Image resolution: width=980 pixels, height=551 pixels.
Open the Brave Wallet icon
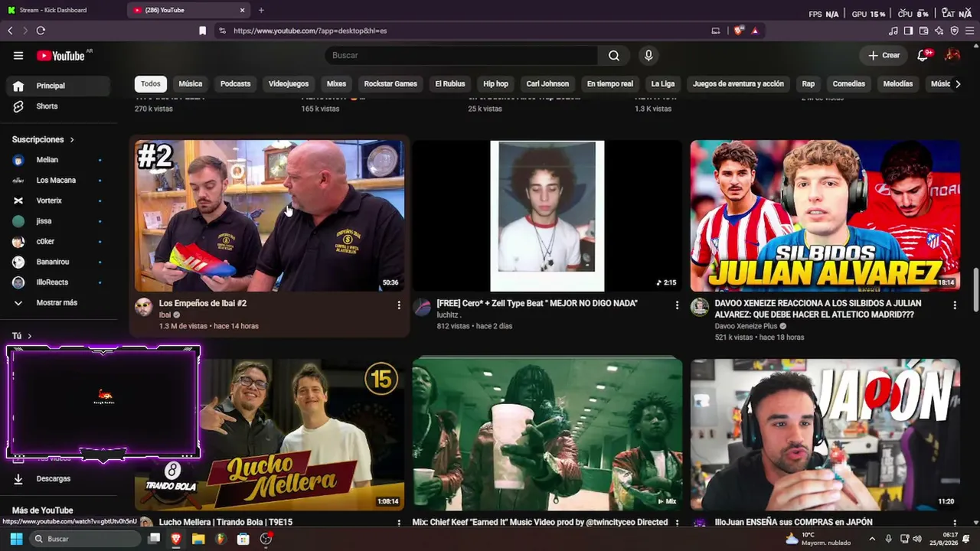click(923, 31)
